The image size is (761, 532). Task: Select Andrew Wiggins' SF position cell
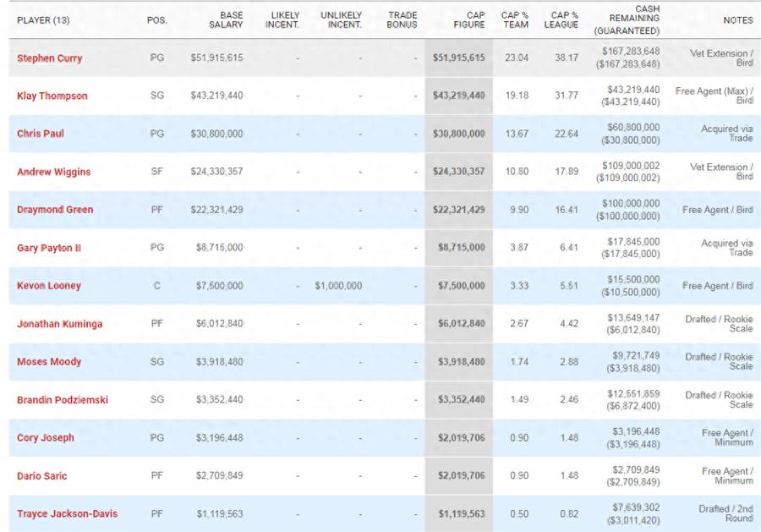[x=156, y=172]
